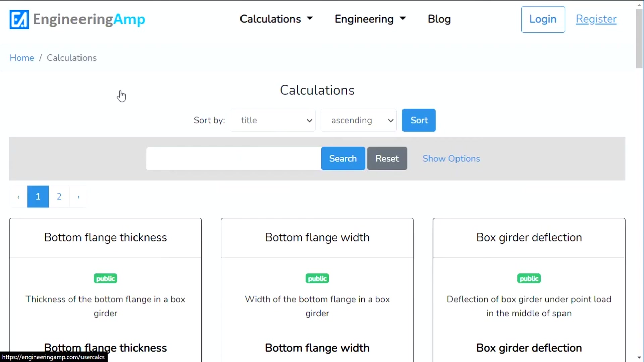Expand the Engineering navigation menu

370,19
